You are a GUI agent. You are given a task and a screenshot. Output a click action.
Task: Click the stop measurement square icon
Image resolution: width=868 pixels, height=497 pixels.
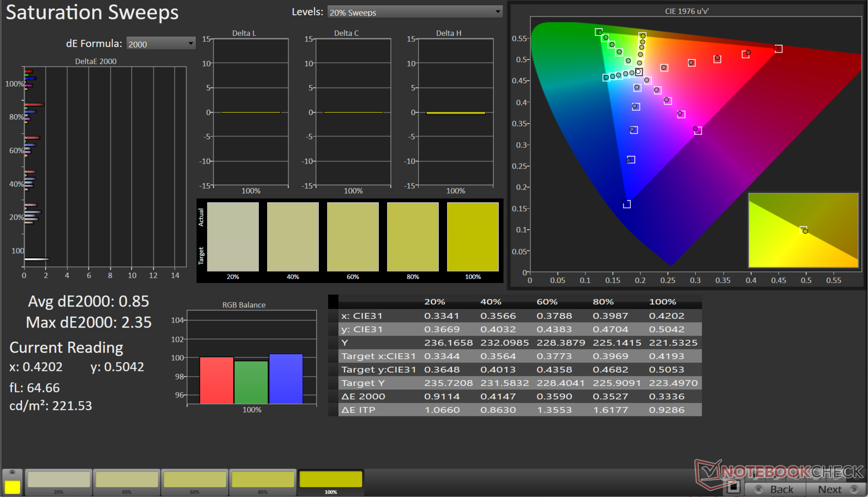[733, 487]
